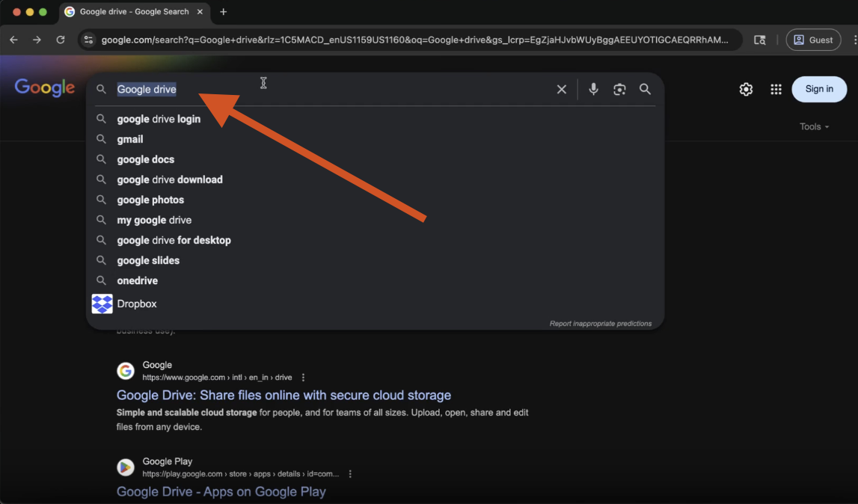The height and width of the screenshot is (504, 858).
Task: Go forward in browser history
Action: [37, 40]
